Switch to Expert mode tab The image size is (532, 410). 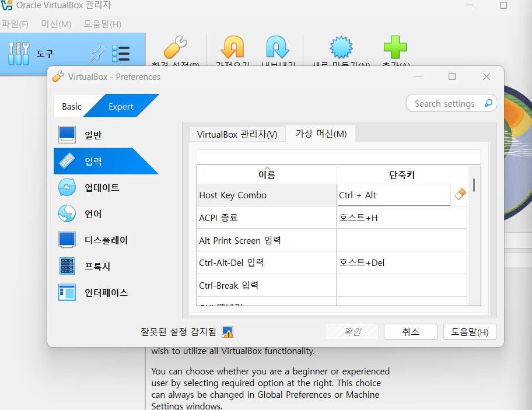(121, 107)
